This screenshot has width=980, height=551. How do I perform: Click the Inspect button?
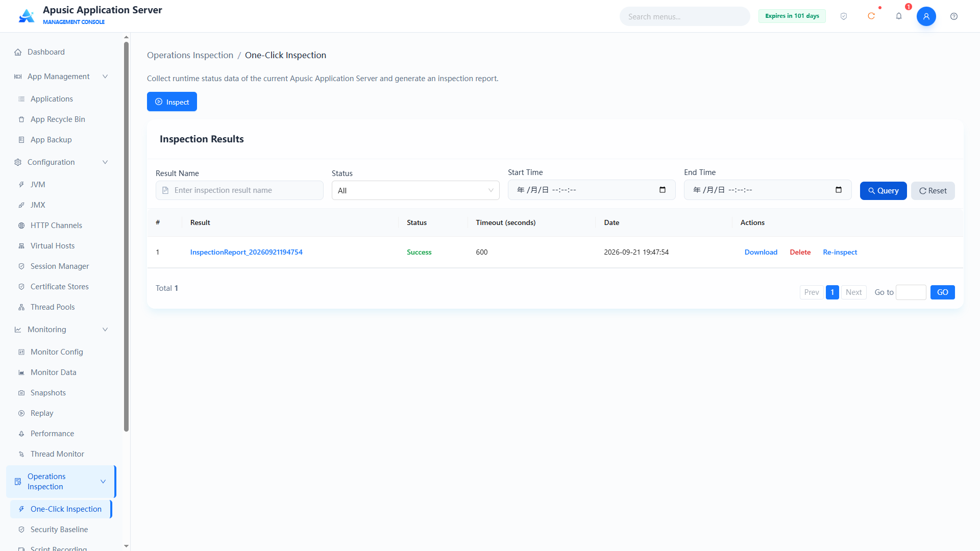(172, 102)
